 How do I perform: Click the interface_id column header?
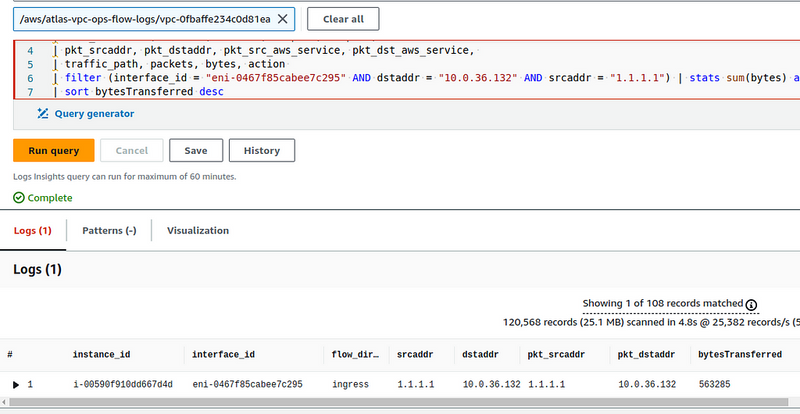click(x=222, y=354)
